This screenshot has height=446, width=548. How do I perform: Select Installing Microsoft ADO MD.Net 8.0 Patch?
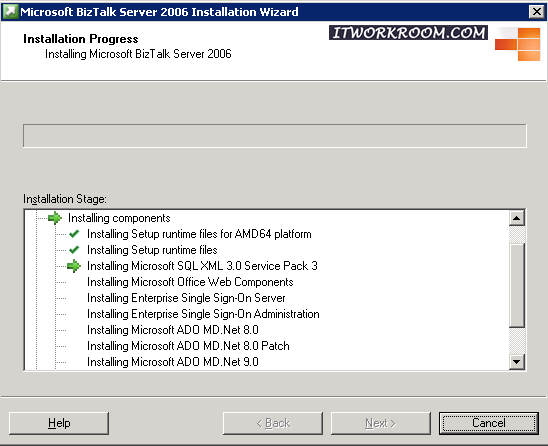point(188,346)
